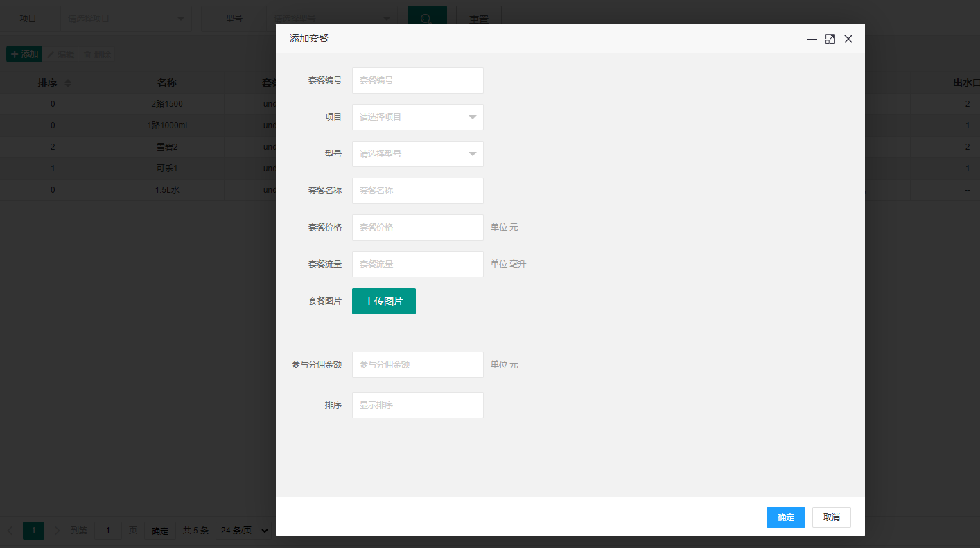Viewport: 980px width, 548px height.
Task: Select page 1 in pagination
Action: [x=34, y=531]
